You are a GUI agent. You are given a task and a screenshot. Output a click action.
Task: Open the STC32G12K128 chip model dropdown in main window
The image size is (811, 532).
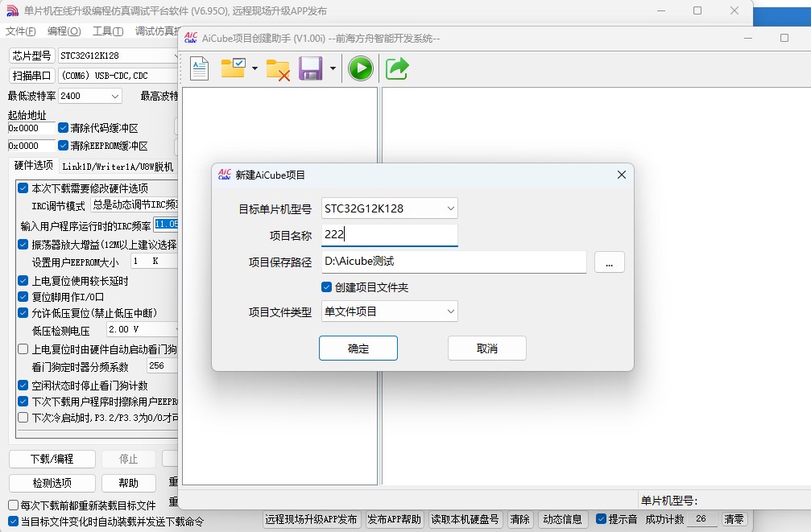pyautogui.click(x=118, y=56)
